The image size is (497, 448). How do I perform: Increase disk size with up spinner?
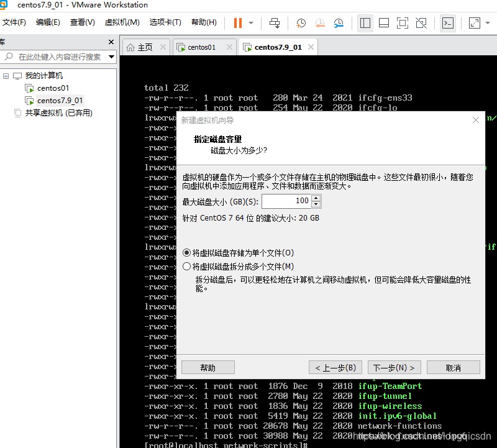316,198
